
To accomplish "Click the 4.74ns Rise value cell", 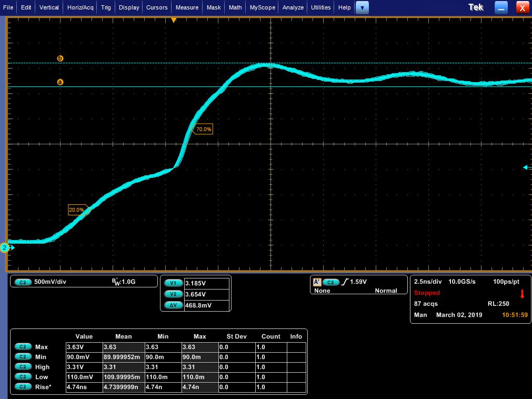I will [84, 387].
